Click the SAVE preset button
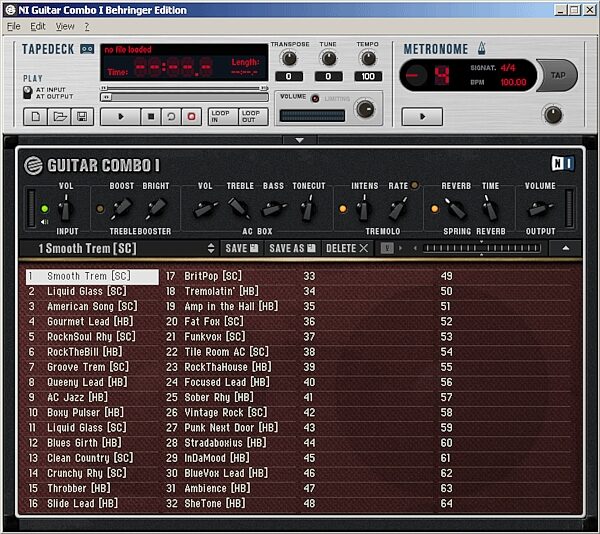Screen dimensions: 600x534 coord(242,248)
